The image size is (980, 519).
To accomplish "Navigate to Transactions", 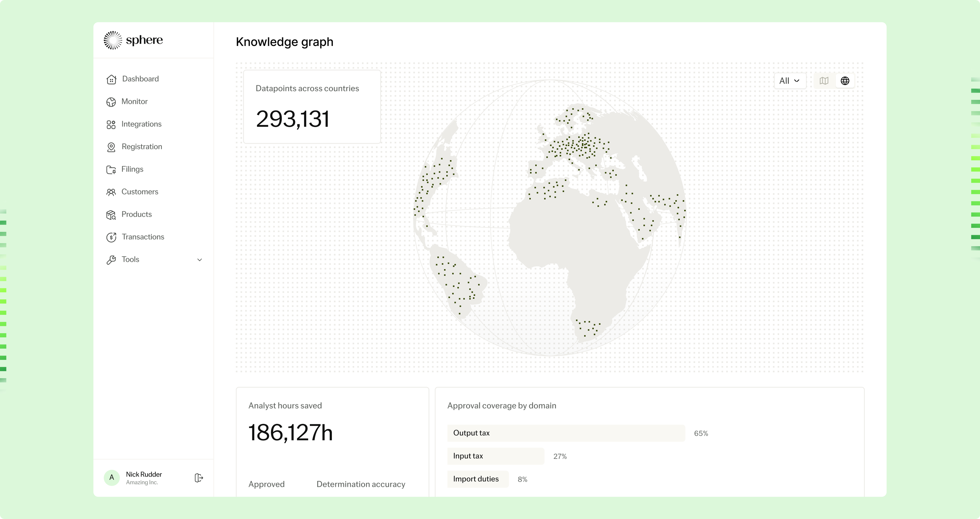I will (143, 237).
